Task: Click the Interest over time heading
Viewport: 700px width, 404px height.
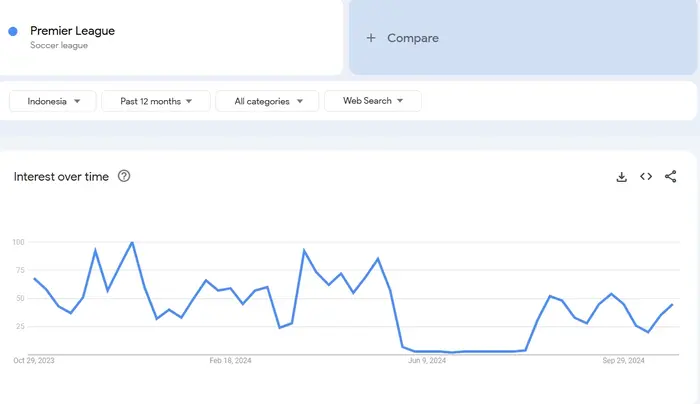Action: [61, 176]
